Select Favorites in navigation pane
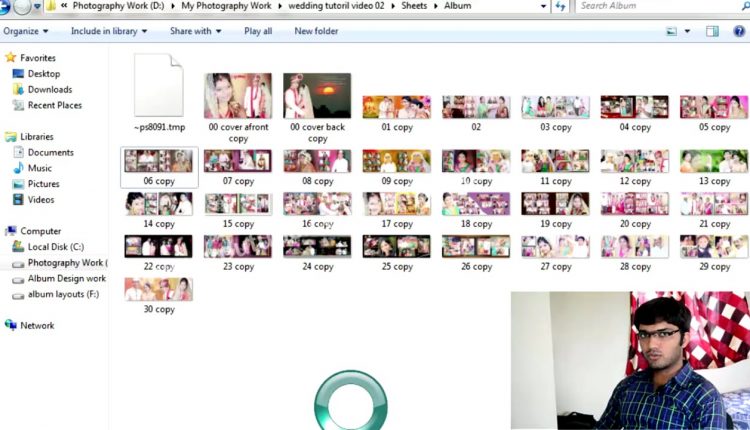 click(38, 58)
